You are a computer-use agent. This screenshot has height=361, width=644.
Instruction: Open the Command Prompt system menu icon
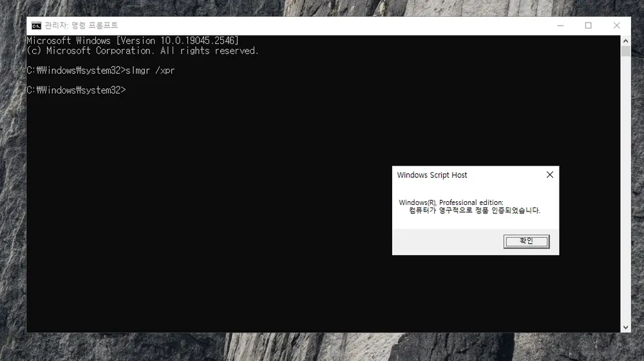tap(36, 26)
